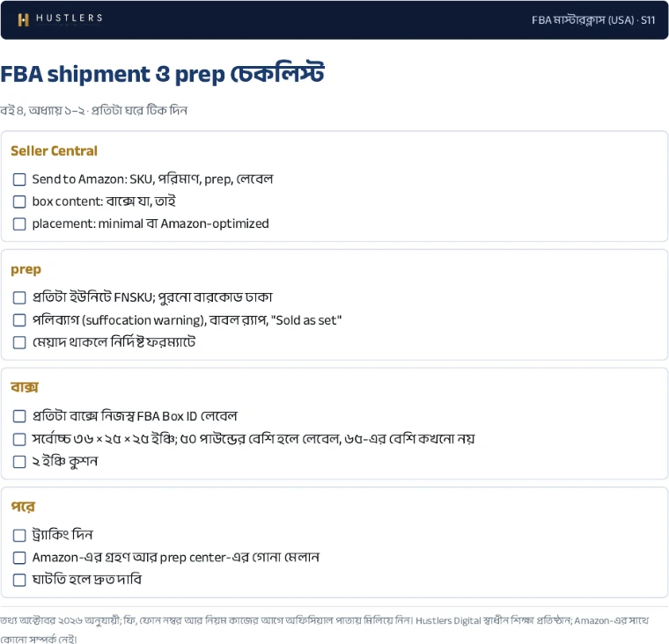This screenshot has height=644, width=669.
Task: Click the text 'Send to Amazon: SKU, পরিমাণ, prep, লেবেল'
Action: (x=152, y=179)
